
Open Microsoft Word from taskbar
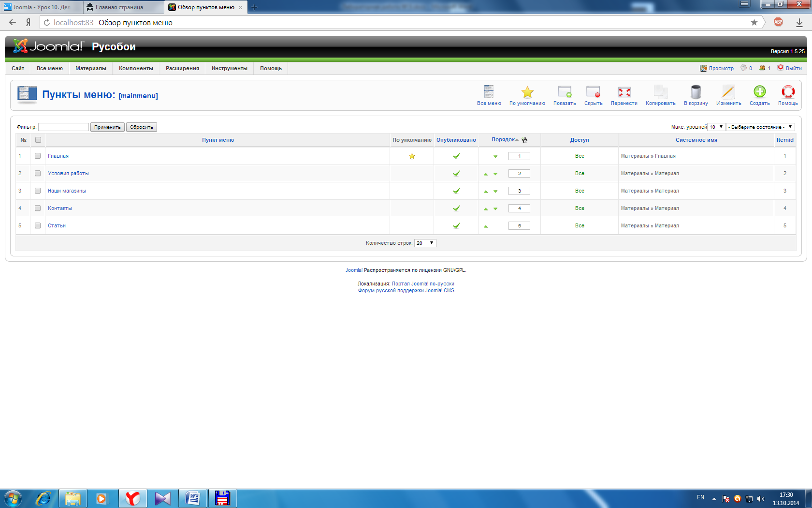193,498
